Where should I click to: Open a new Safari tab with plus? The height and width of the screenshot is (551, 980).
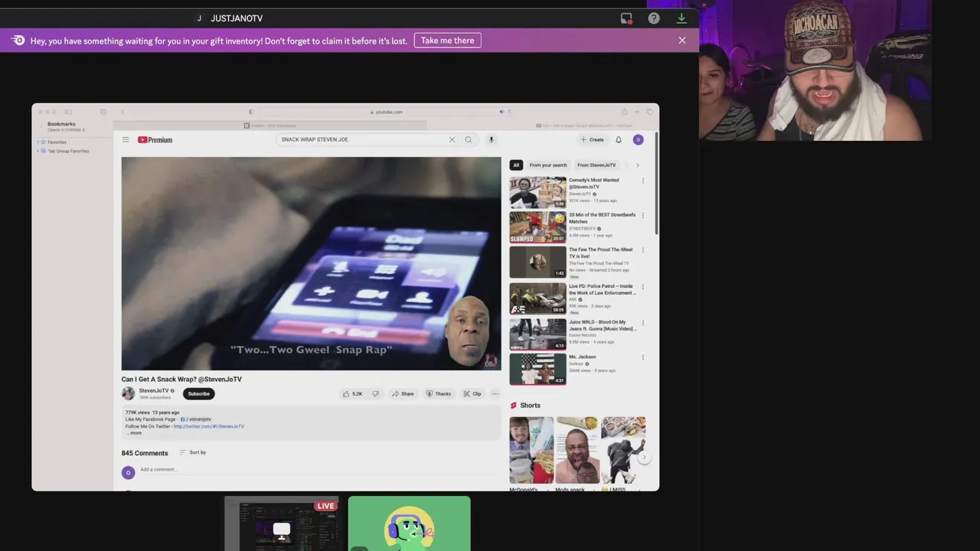coord(636,112)
